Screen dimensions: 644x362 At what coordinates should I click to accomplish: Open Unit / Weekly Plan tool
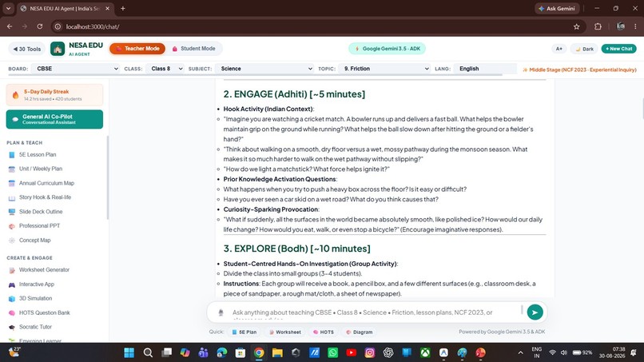tap(40, 169)
